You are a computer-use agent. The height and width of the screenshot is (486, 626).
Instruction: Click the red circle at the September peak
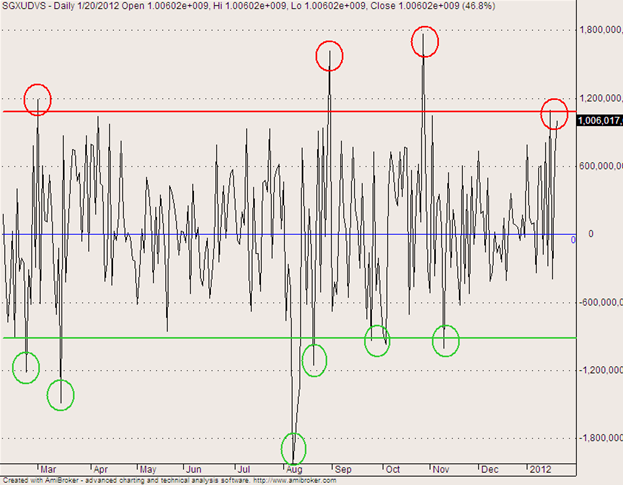coord(331,56)
